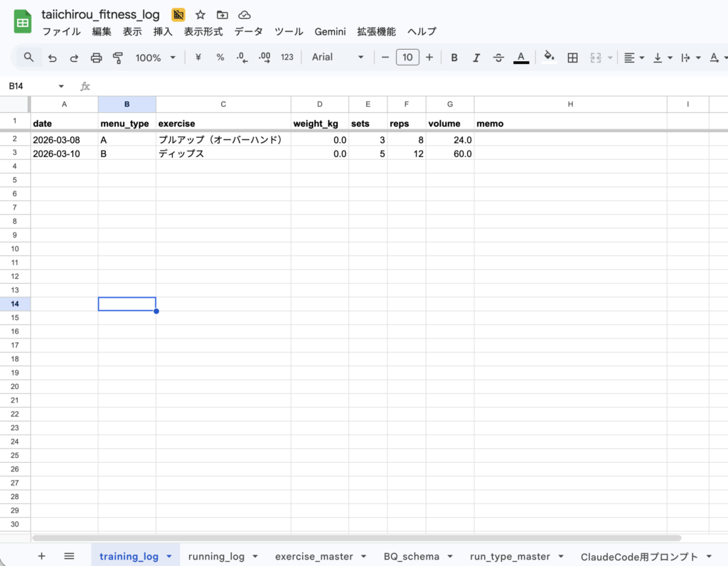Viewport: 728px width, 566px height.
Task: Click the all sheets list icon
Action: pos(69,556)
